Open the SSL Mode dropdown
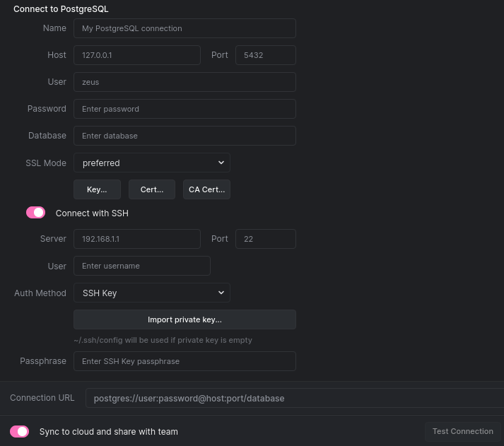 [x=152, y=163]
